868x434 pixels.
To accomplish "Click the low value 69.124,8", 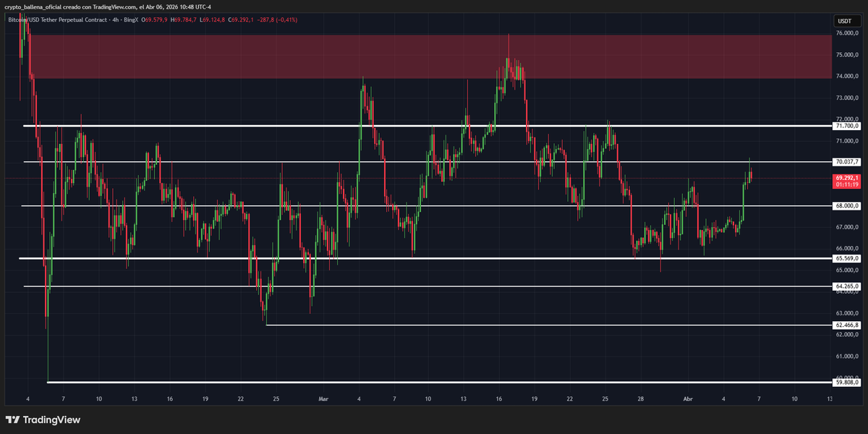I will [x=216, y=20].
